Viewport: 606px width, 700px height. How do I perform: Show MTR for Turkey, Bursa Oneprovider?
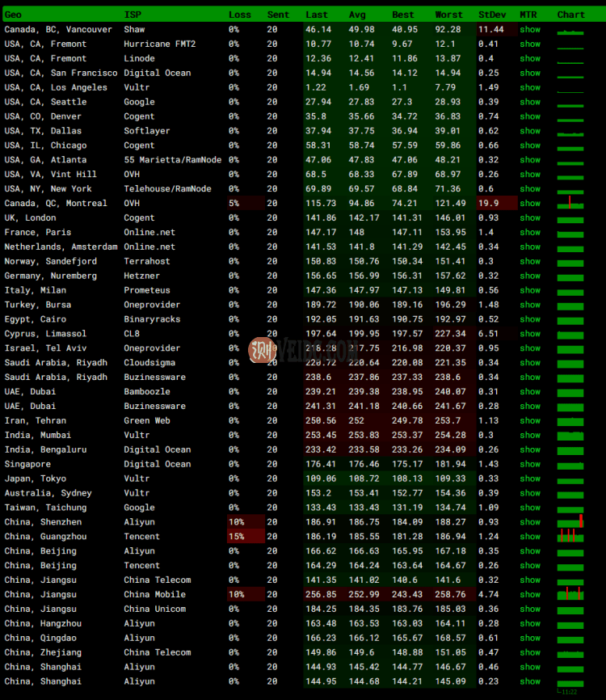pyautogui.click(x=530, y=305)
